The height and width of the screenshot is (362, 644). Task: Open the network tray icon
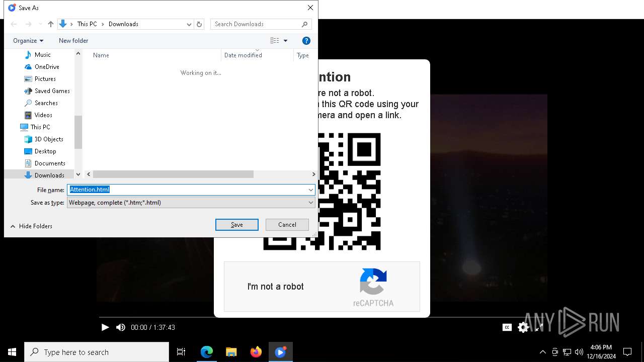pos(567,352)
